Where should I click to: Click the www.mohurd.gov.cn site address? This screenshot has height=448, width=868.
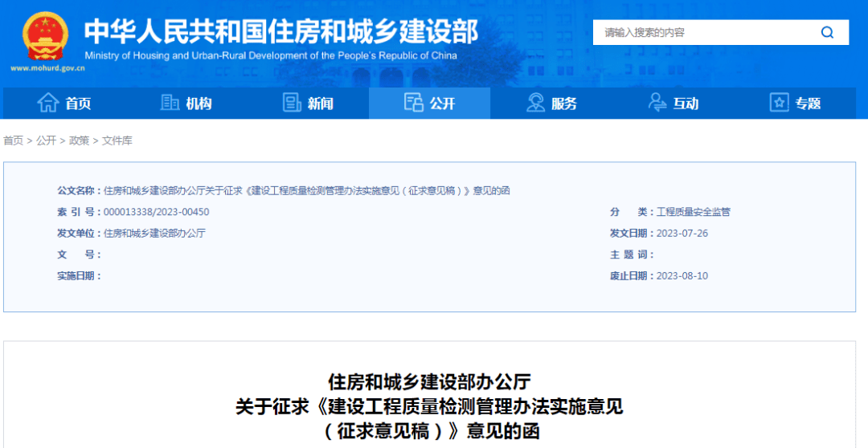(x=47, y=68)
